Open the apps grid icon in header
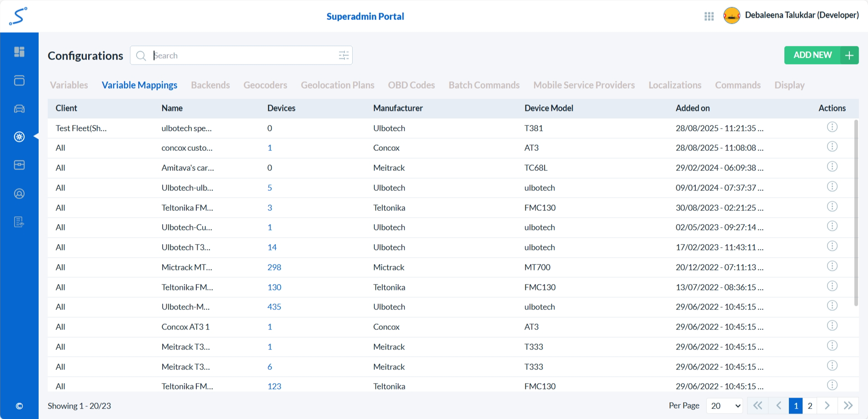This screenshot has width=868, height=419. (709, 16)
